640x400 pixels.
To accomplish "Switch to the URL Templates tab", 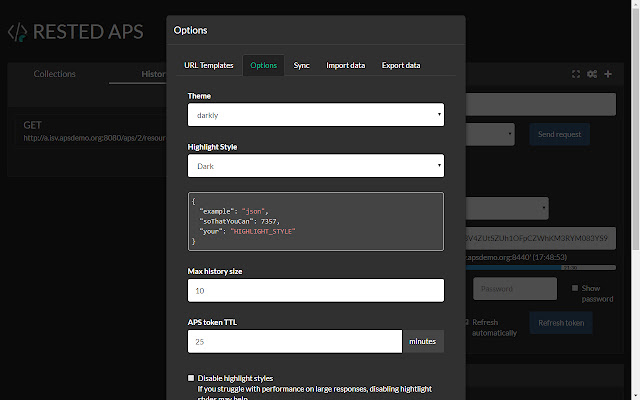I will 208,65.
